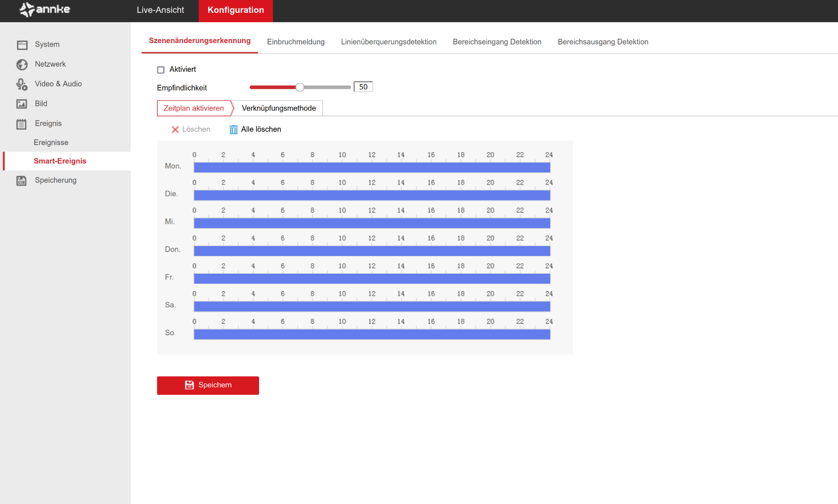Click the Bild picture icon
Image resolution: width=838 pixels, height=504 pixels.
(x=22, y=104)
